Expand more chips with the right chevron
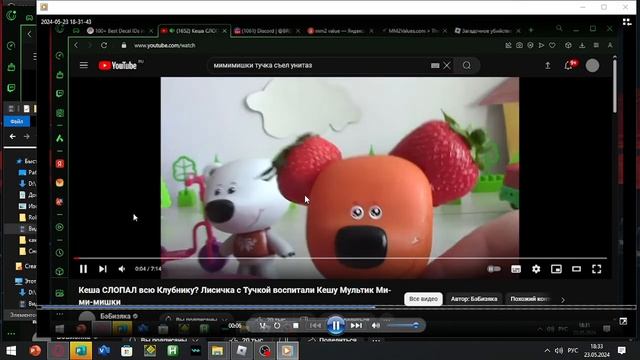 click(x=563, y=300)
